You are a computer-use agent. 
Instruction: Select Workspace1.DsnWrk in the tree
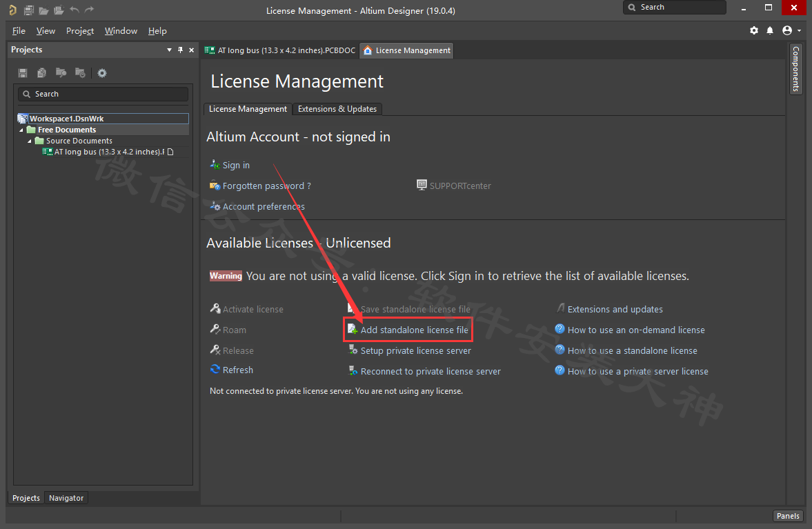tap(103, 119)
